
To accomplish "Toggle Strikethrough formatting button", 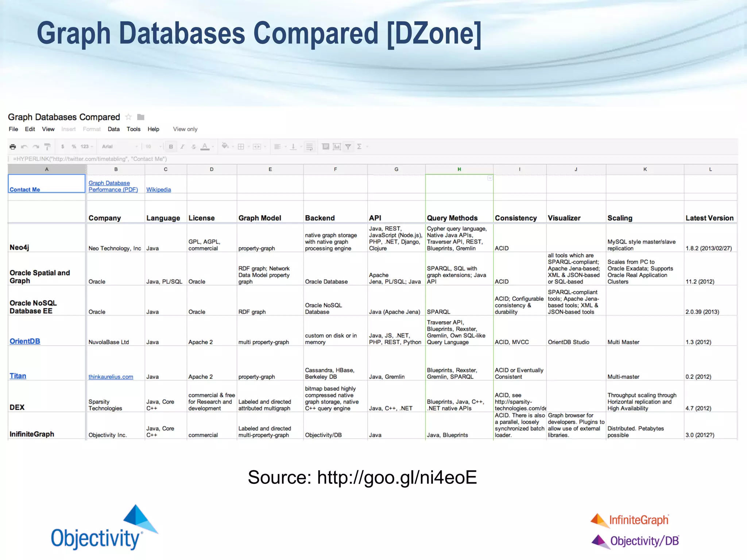I will tap(194, 147).
